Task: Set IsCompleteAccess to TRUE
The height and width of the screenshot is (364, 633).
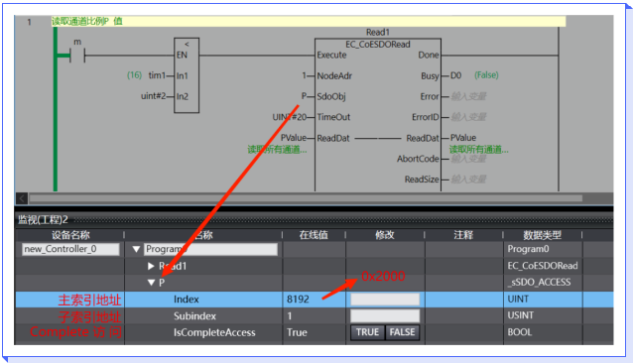Action: coord(367,332)
